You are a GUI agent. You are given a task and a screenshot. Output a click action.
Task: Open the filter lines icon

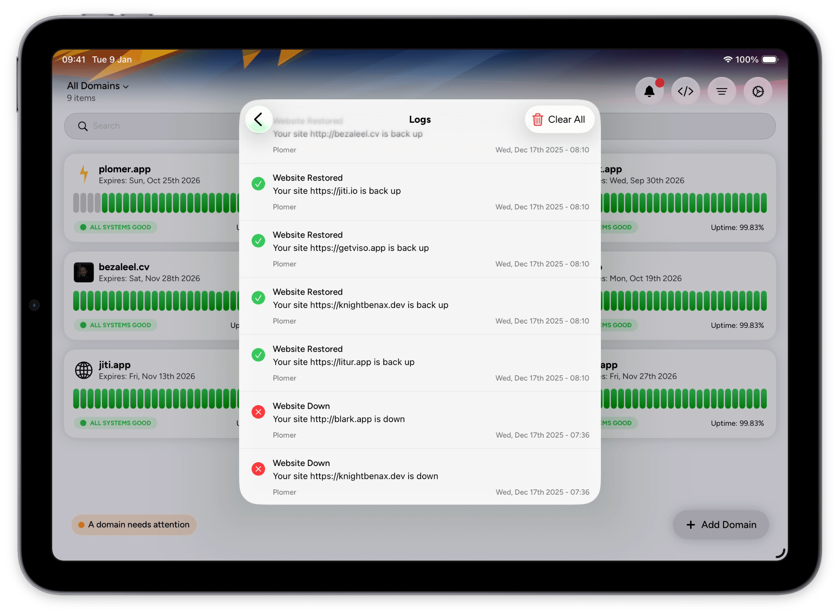[722, 91]
